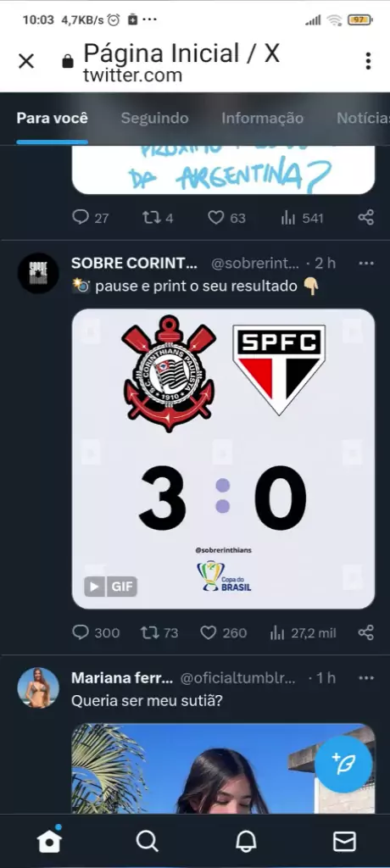Screen dimensions: 390x868
Task: Open the Messages envelope icon
Action: point(344,842)
